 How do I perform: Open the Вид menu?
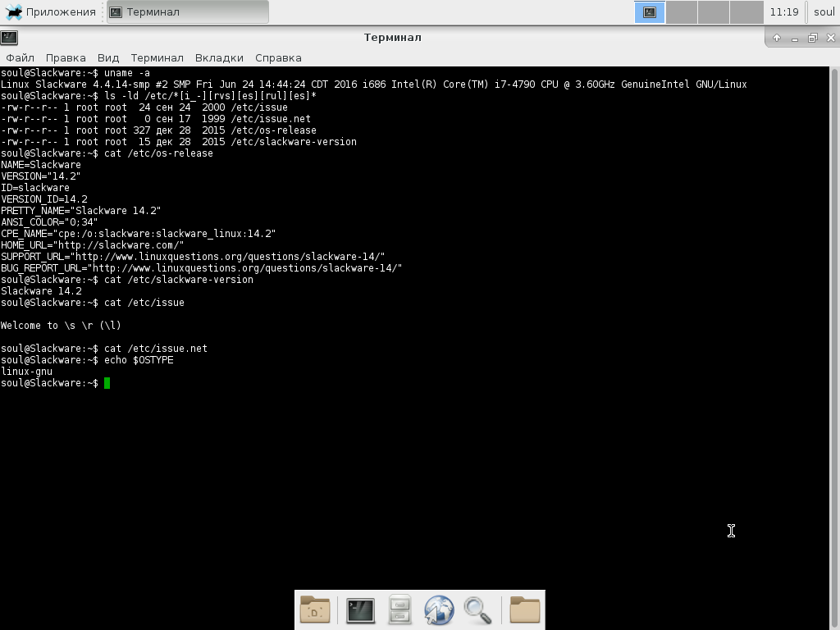coord(108,58)
